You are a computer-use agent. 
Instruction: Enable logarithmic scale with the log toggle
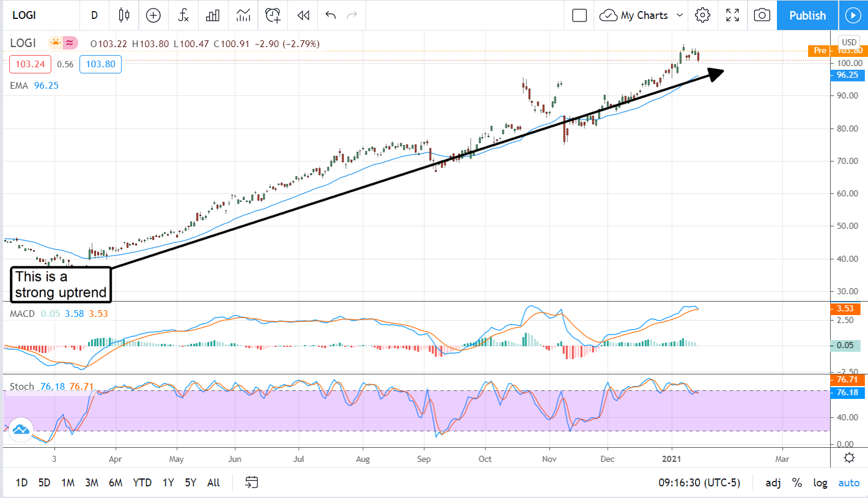click(x=820, y=483)
